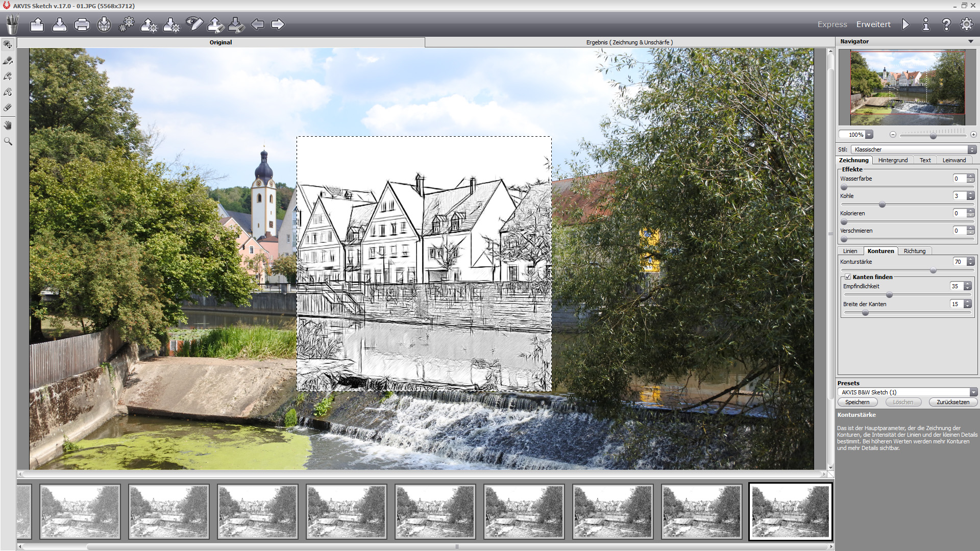Print the image with the printer icon
Screen dimensions: 980x551
point(82,24)
